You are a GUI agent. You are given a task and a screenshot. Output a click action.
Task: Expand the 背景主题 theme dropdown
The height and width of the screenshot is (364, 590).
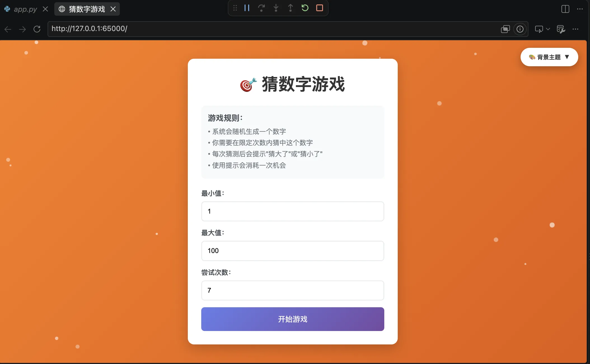pos(549,57)
